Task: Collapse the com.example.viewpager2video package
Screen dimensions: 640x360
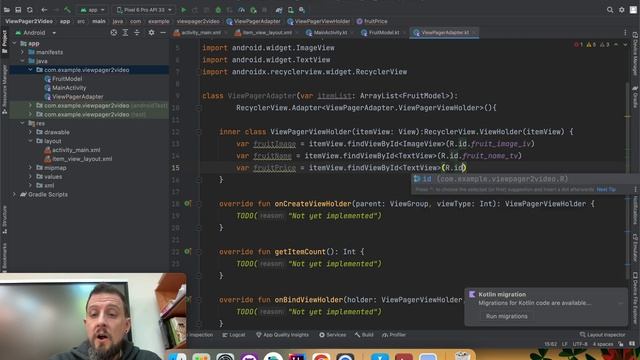Action: pos(31,70)
